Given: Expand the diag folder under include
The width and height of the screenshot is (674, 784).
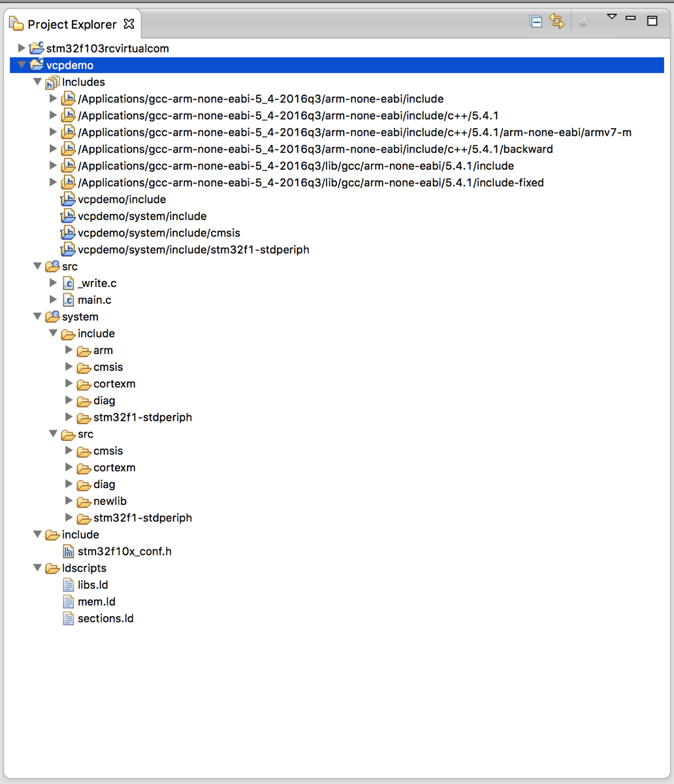Looking at the screenshot, I should tap(69, 400).
